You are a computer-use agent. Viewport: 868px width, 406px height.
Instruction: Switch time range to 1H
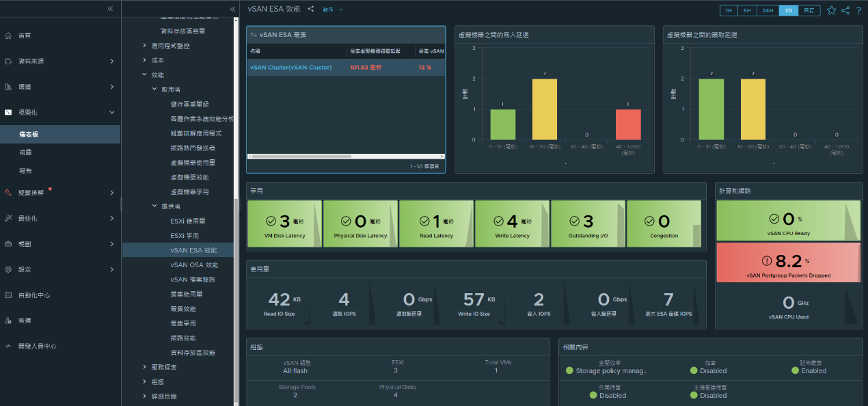point(729,10)
